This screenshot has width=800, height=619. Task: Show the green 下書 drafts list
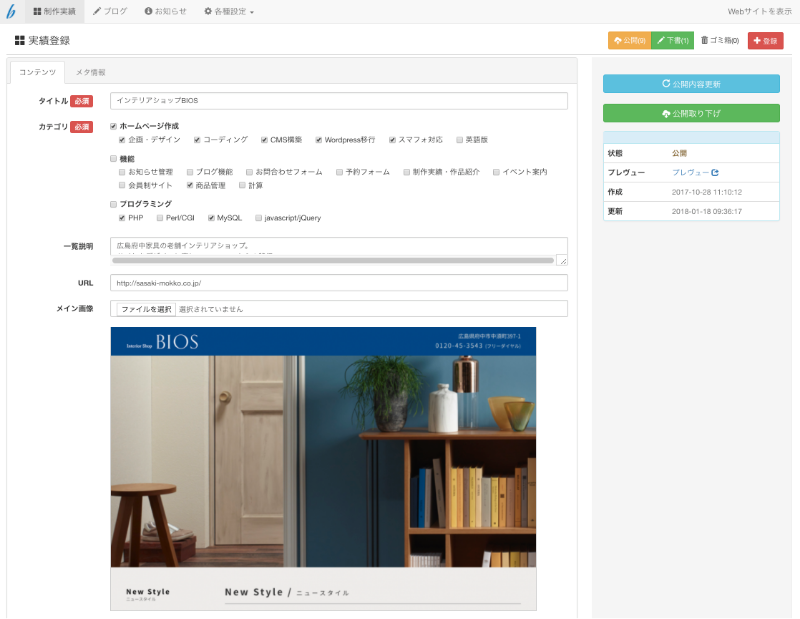click(672, 41)
